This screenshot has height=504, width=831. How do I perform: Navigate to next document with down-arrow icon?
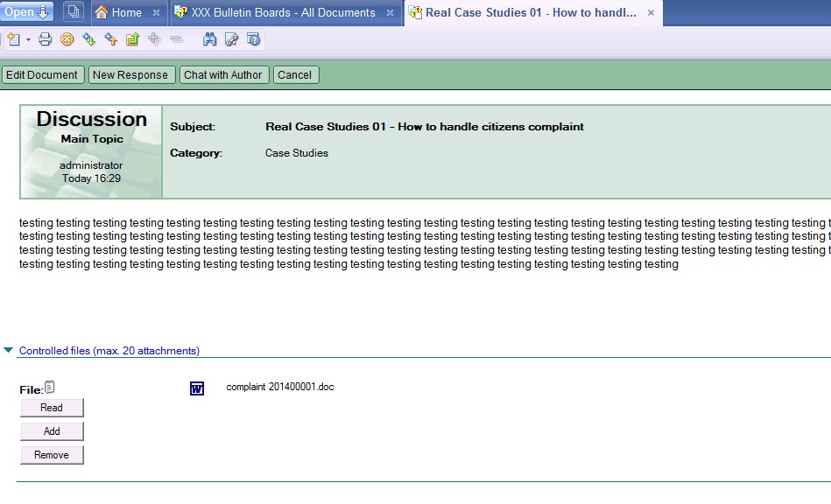89,39
